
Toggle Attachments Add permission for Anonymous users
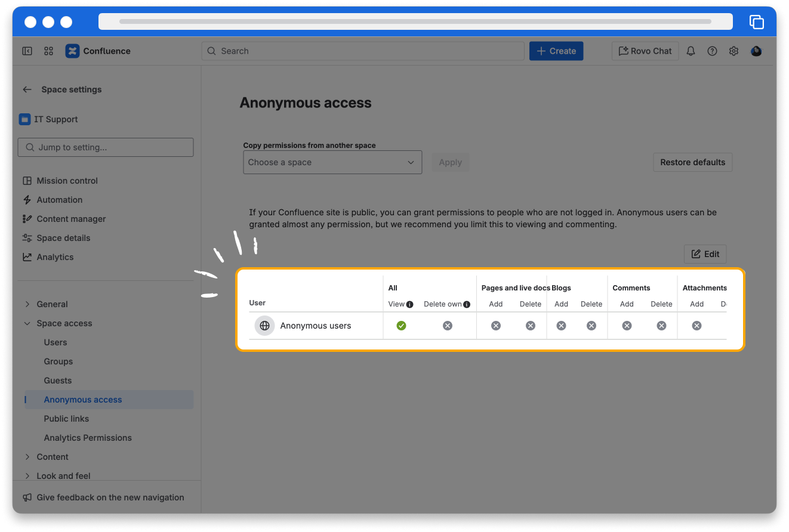(x=696, y=326)
